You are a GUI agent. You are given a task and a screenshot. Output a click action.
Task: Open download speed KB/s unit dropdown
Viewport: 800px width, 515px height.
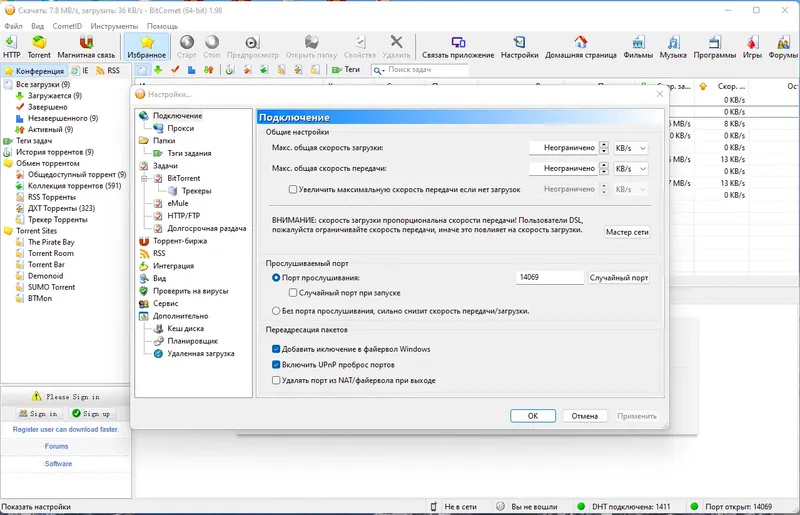[x=631, y=148]
